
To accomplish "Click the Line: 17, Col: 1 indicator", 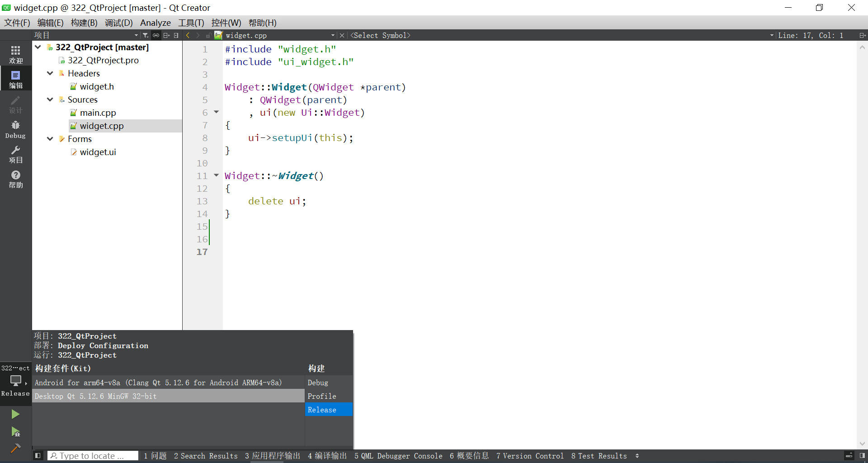I will pos(811,35).
